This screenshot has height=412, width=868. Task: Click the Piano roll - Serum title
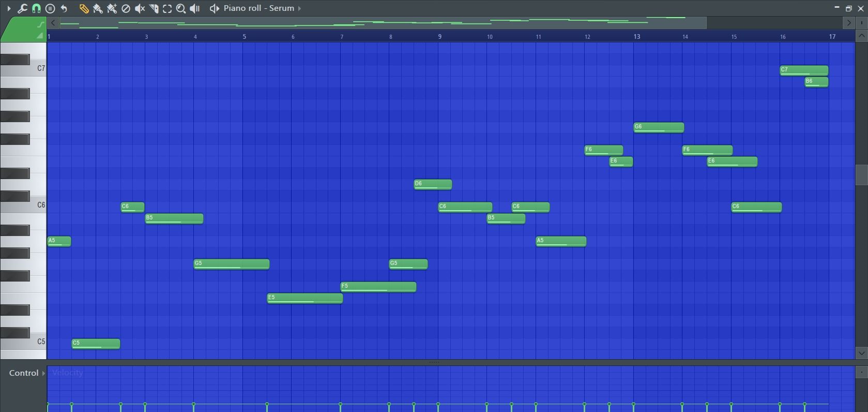point(258,8)
